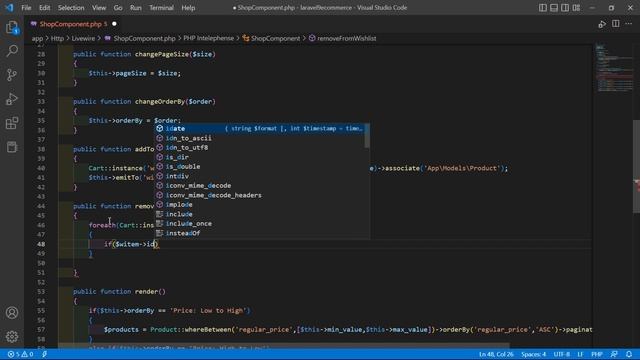Open the Help menu

(188, 8)
